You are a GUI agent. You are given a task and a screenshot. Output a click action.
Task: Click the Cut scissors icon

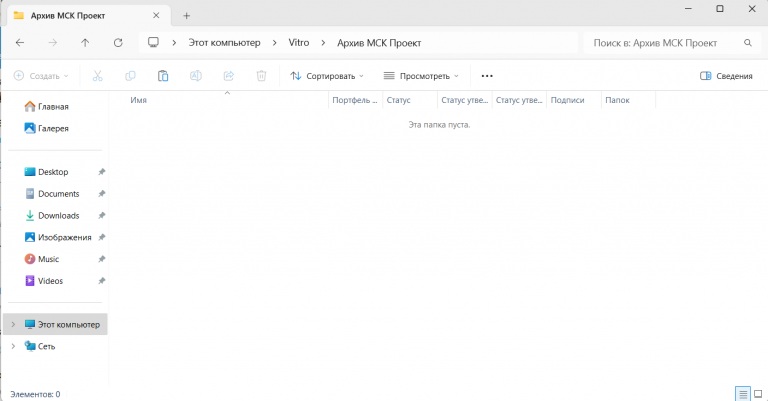pos(97,76)
